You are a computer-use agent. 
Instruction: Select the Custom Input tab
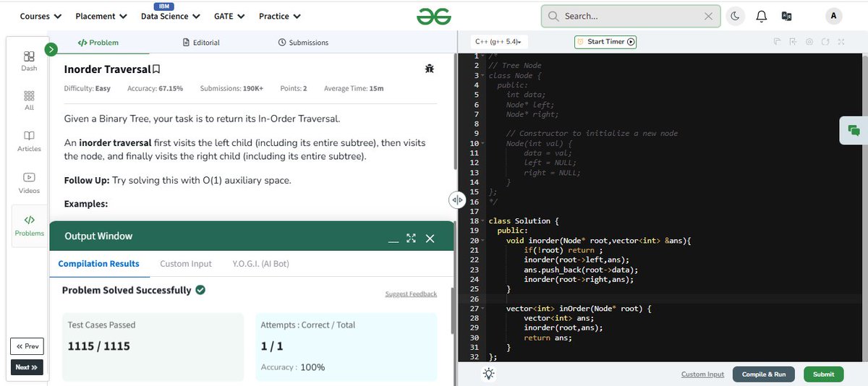[186, 264]
